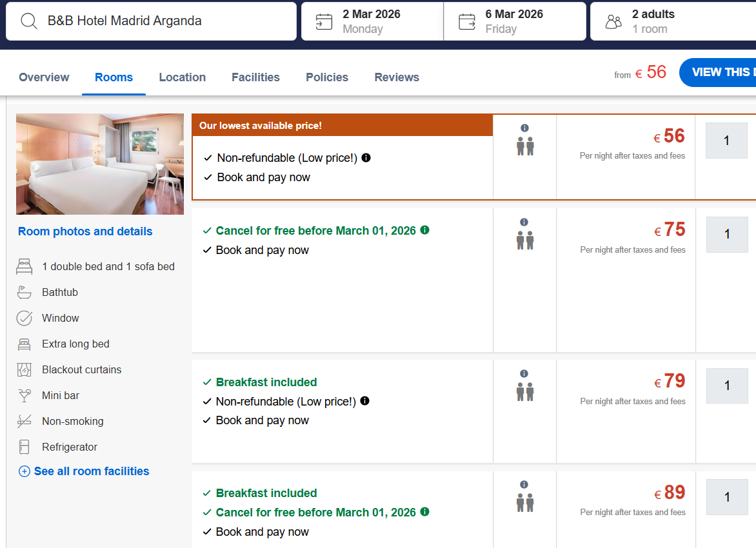Open room quantity selector for €75 rate
Image resolution: width=756 pixels, height=548 pixels.
726,234
